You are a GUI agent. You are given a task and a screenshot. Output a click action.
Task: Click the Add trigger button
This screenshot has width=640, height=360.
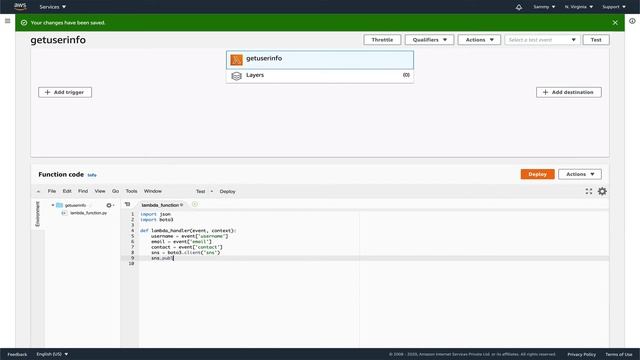tap(65, 92)
